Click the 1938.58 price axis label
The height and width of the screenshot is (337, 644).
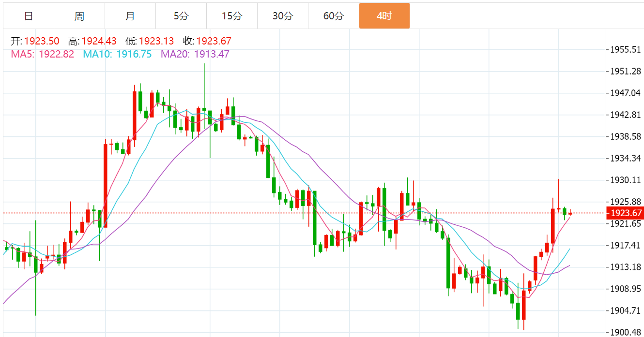(x=625, y=137)
